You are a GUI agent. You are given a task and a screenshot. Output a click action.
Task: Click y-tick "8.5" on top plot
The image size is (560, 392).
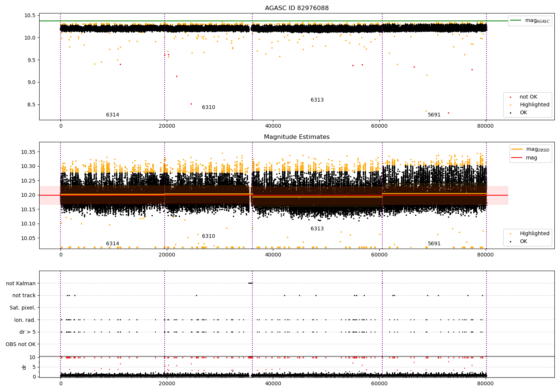click(31, 105)
